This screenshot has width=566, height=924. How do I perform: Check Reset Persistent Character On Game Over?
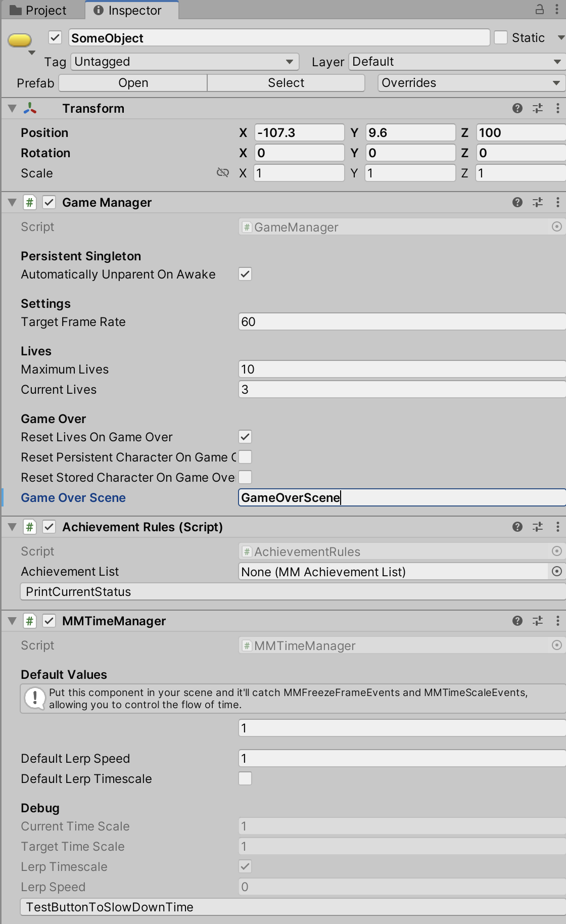tap(245, 457)
